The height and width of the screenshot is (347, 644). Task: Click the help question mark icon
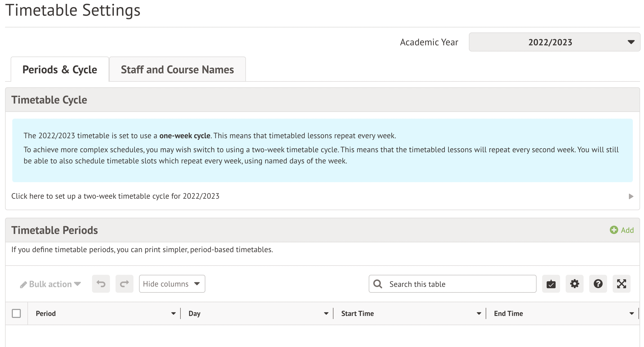click(598, 284)
